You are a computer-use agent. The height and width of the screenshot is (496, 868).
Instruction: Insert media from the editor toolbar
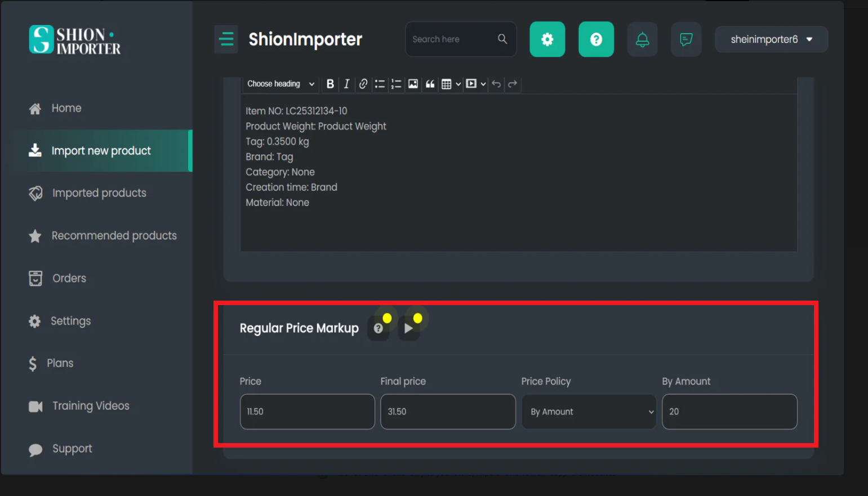pyautogui.click(x=471, y=84)
